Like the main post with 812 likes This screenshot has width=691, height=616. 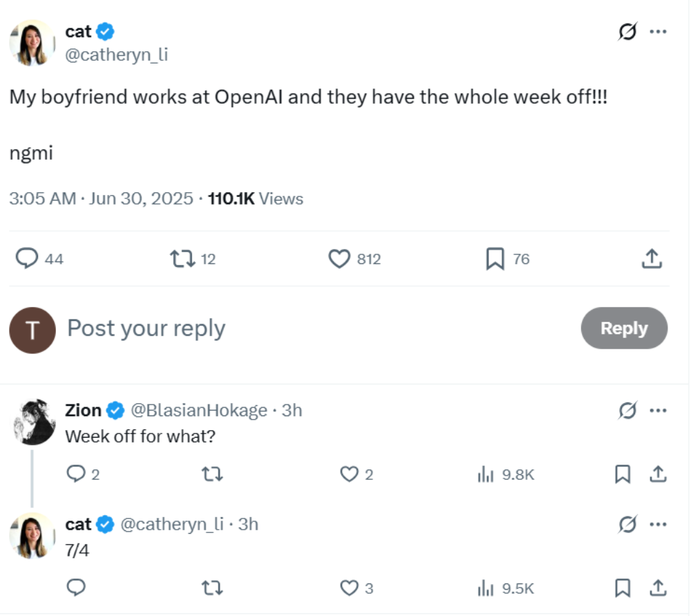pos(339,259)
